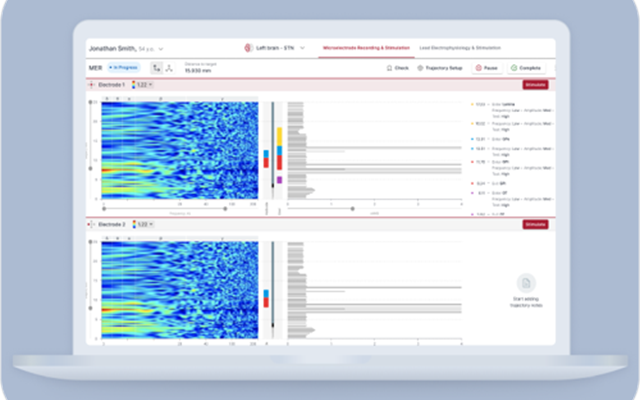Click the Electrode 2 RMS bar chart
This screenshot has height=400, width=640.
coord(374,290)
